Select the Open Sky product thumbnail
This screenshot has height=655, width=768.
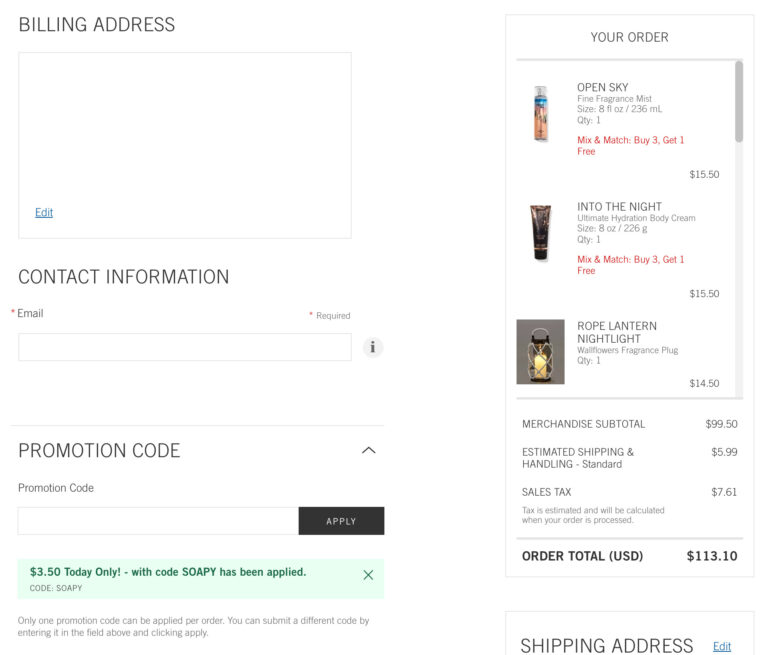tap(540, 114)
